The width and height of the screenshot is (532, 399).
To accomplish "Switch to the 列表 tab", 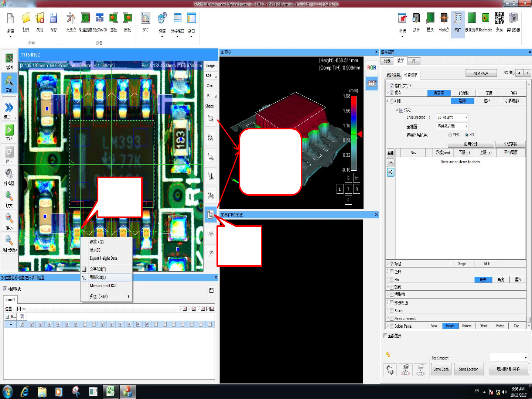I will [x=387, y=61].
